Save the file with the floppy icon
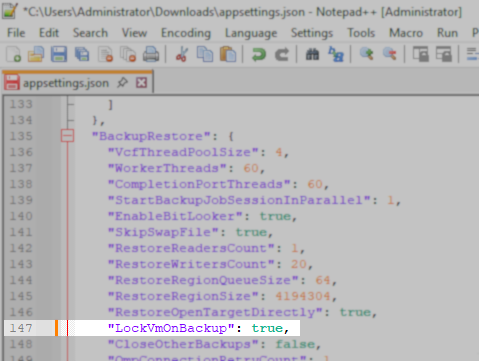 (59, 54)
